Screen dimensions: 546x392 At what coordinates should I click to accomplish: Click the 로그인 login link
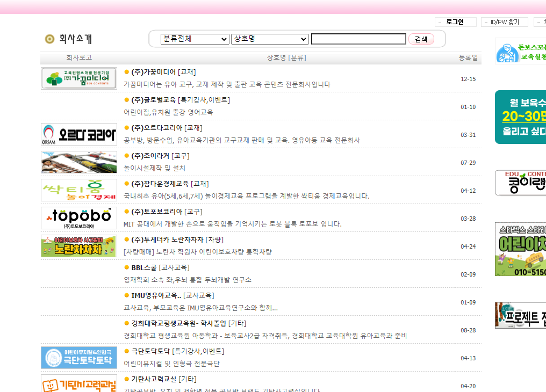click(x=455, y=22)
